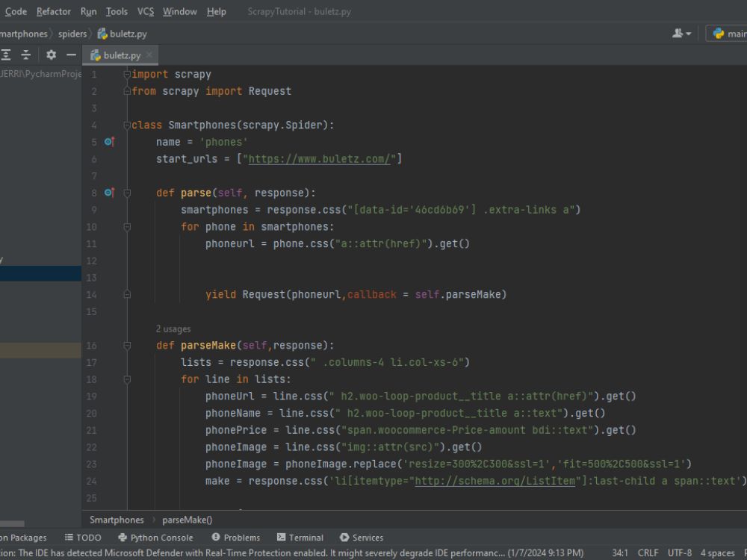Click the Problems warning icon
This screenshot has height=560, width=747.
pos(216,537)
